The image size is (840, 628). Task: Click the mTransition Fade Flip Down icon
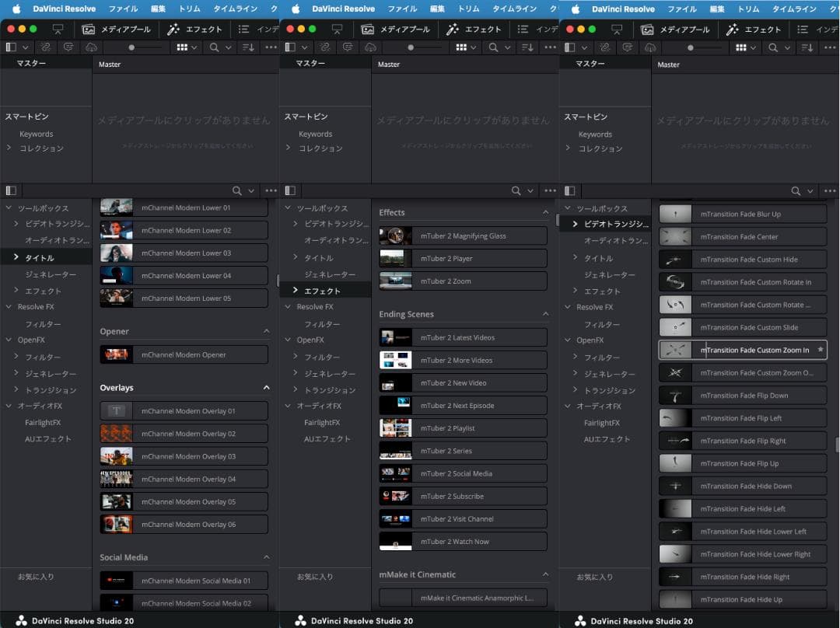pyautogui.click(x=675, y=396)
